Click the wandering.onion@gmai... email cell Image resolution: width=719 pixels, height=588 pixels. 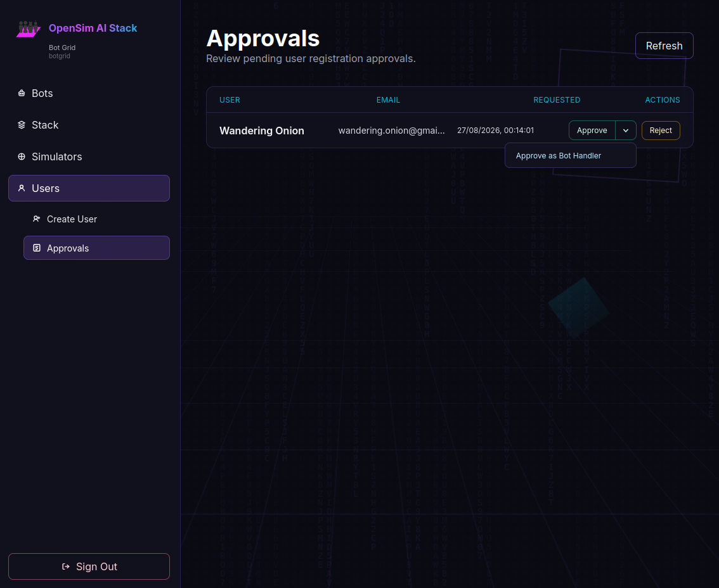(392, 131)
